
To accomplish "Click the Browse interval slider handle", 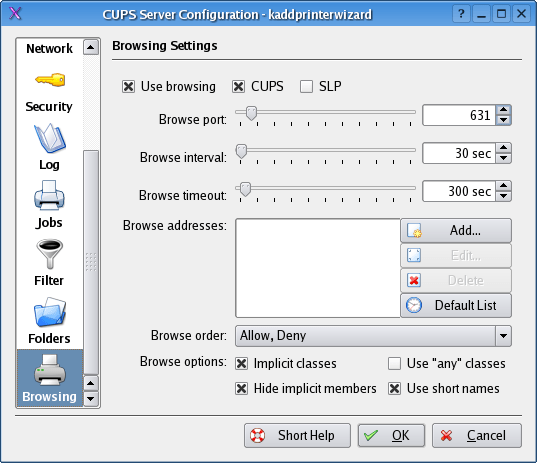I will click(x=241, y=151).
